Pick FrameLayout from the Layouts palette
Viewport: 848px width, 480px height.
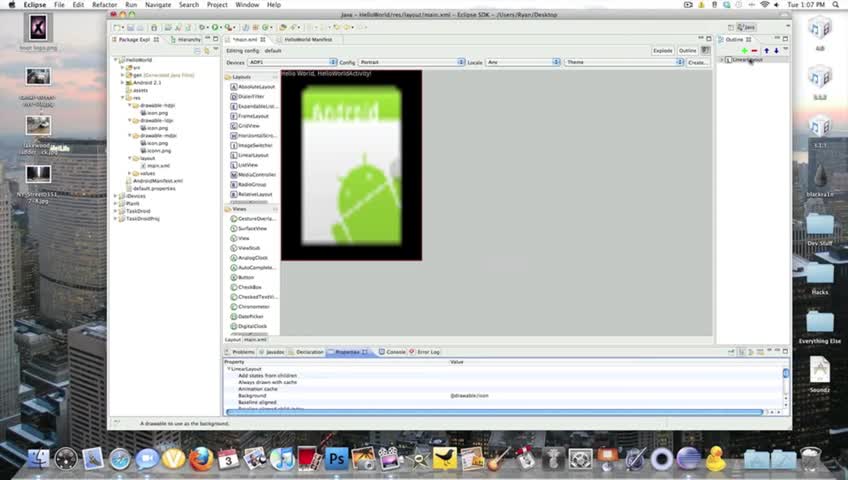(249, 116)
